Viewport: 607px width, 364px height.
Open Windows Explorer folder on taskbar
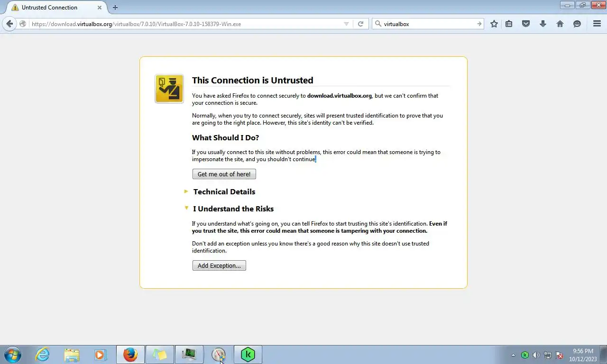pyautogui.click(x=72, y=355)
